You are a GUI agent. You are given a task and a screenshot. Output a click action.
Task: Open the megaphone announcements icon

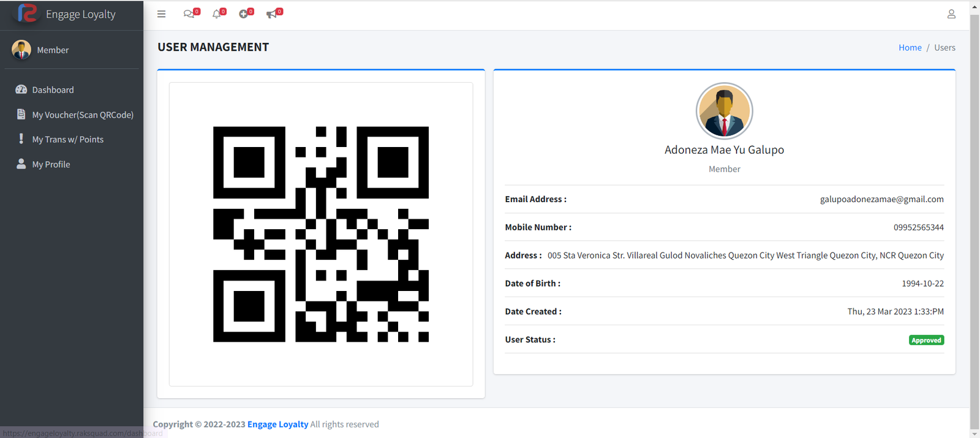tap(271, 14)
